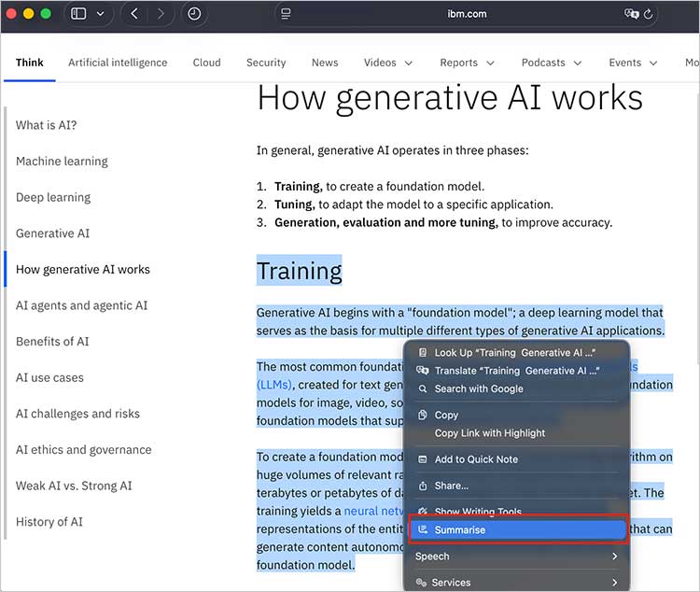The image size is (700, 592).
Task: Open 'Benefits of AI' sidebar link
Action: (x=52, y=342)
